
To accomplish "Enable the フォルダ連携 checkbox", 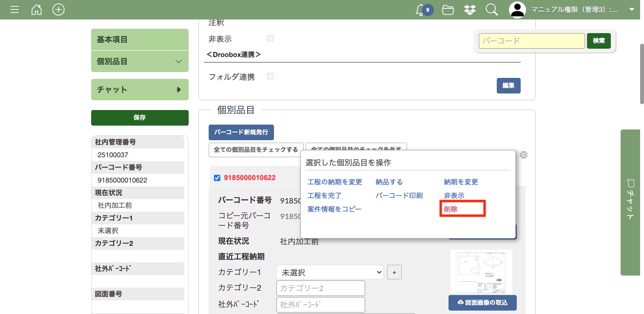I will [x=270, y=76].
